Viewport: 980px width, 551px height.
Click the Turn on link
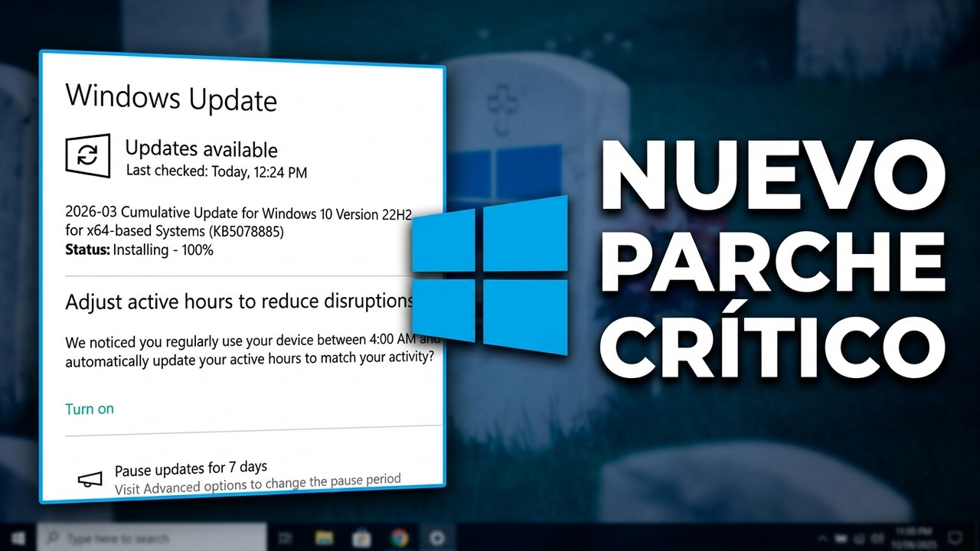(x=90, y=409)
